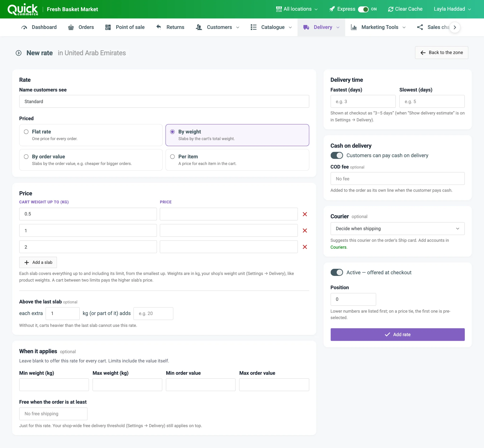Image resolution: width=484 pixels, height=448 pixels.
Task: Click the Sales channels share icon
Action: click(420, 27)
